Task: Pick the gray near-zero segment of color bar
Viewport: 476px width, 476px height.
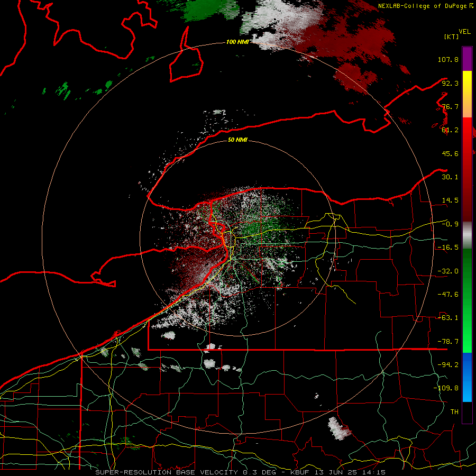Action: (x=467, y=235)
